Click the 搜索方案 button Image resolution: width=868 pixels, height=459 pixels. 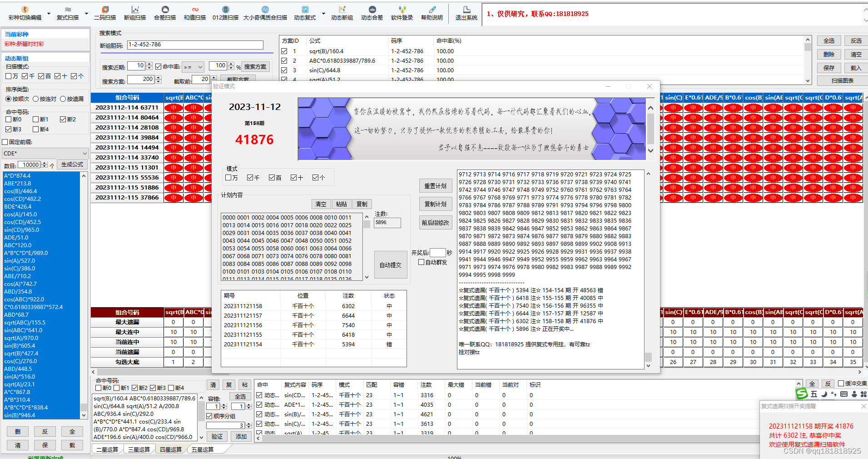pos(255,67)
